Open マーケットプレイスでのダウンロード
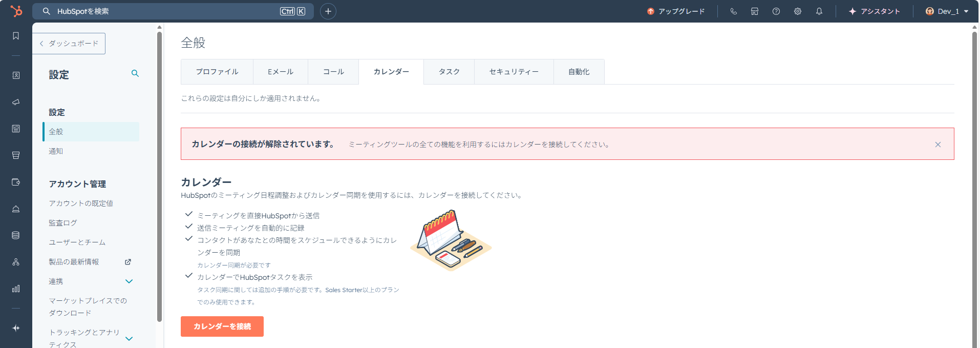The height and width of the screenshot is (348, 980). tap(88, 306)
